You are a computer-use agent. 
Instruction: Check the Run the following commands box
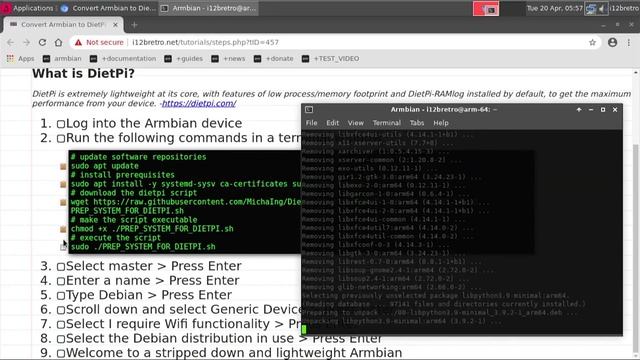point(61,139)
